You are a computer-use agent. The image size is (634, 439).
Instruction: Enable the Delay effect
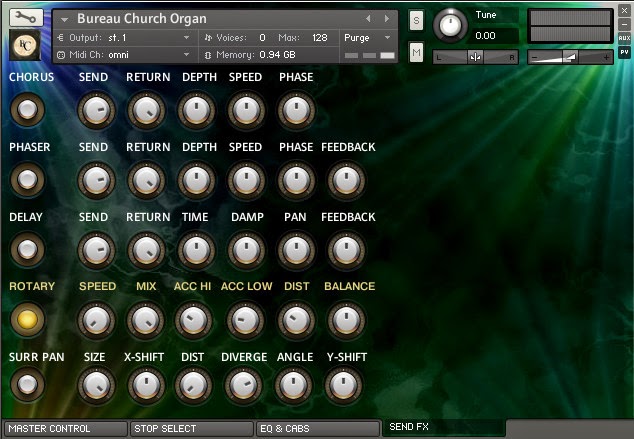27,249
